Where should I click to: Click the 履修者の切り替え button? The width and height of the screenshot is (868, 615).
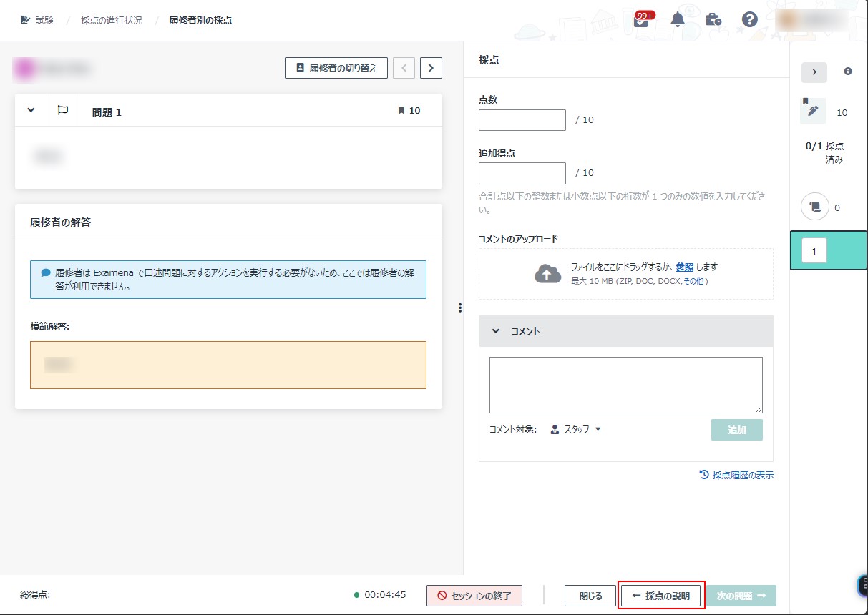336,68
